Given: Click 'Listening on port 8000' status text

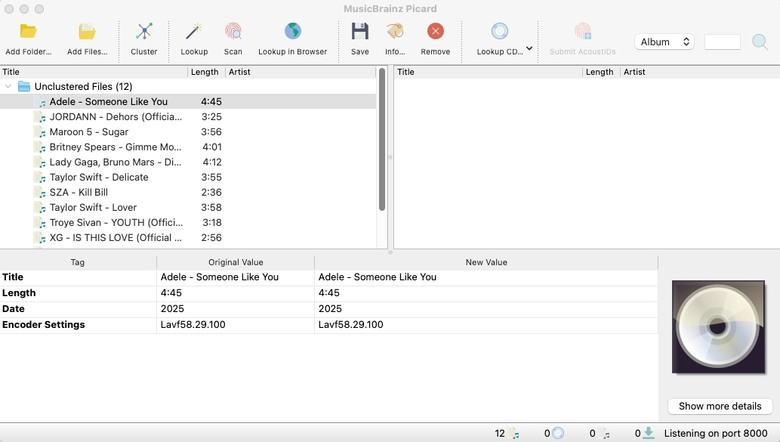Looking at the screenshot, I should tap(715, 434).
